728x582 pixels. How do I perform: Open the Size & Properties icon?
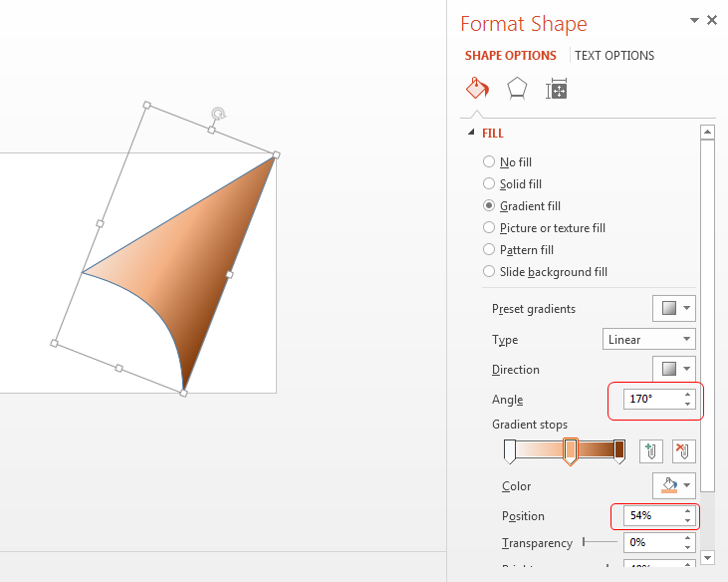tap(557, 89)
